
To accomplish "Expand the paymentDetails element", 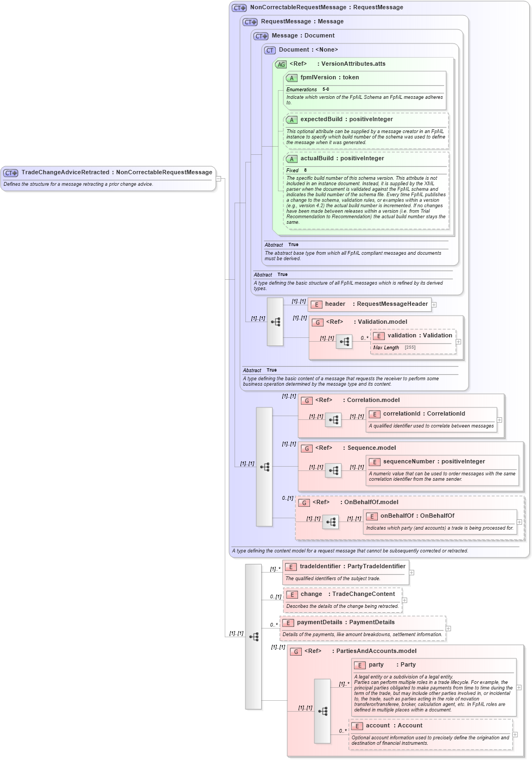I will click(x=448, y=629).
